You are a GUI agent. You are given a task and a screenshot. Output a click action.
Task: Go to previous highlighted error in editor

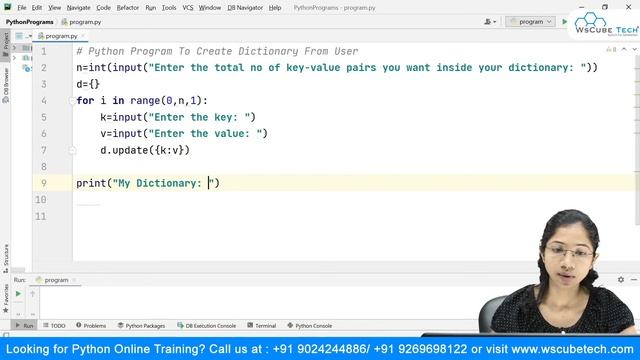[x=624, y=49]
